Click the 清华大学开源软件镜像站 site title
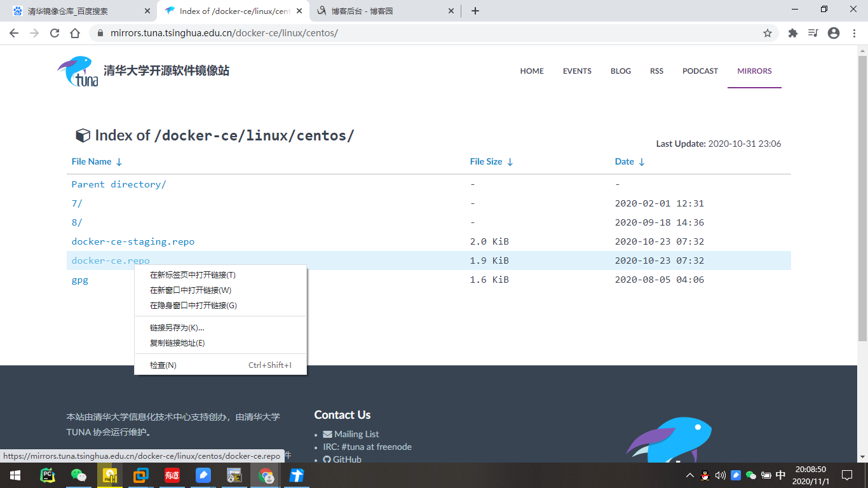 click(166, 71)
